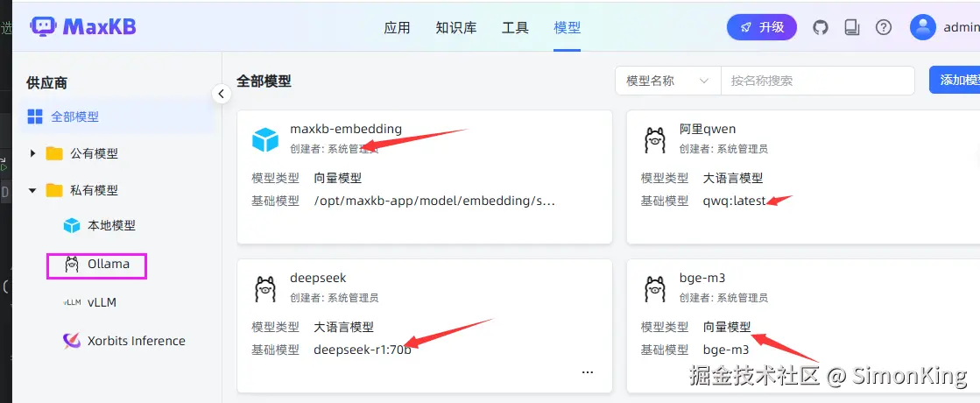The width and height of the screenshot is (980, 403).
Task: Switch to the 知识库 tab
Action: tap(456, 27)
